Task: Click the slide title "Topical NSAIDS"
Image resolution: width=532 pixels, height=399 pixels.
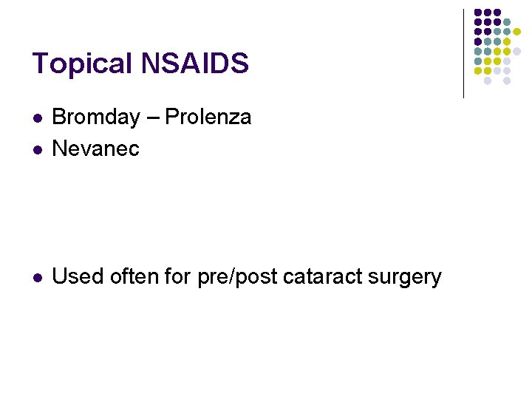Action: tap(140, 64)
